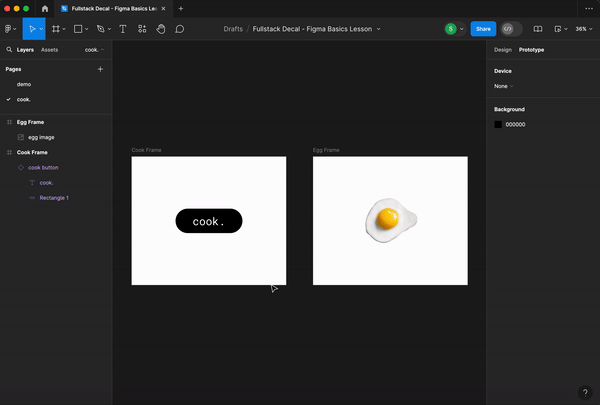Screen dimensions: 600x405
Task: Open the Figma main menu icon
Action: click(8, 29)
